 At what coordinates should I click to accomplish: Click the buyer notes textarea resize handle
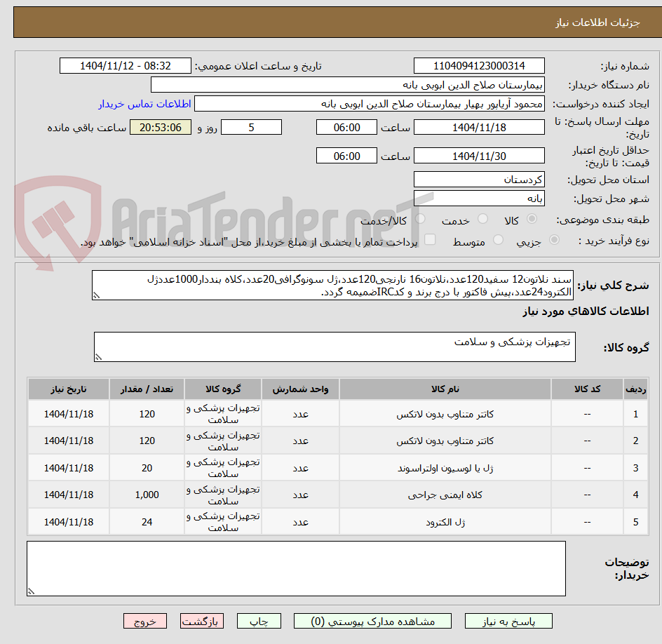point(31,591)
